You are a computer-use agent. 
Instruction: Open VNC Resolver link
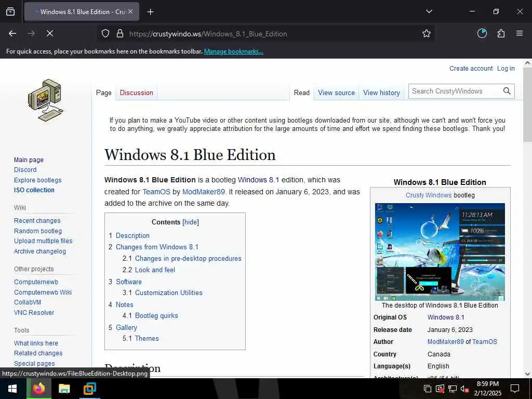34,312
